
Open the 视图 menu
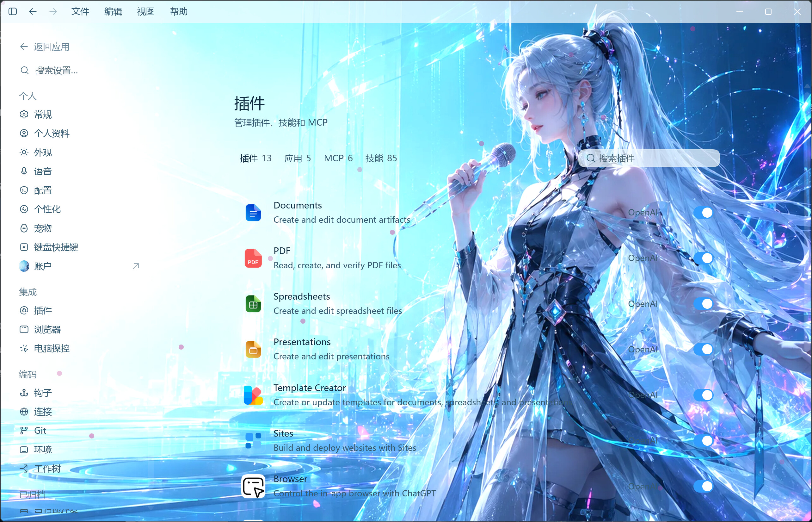pos(146,11)
